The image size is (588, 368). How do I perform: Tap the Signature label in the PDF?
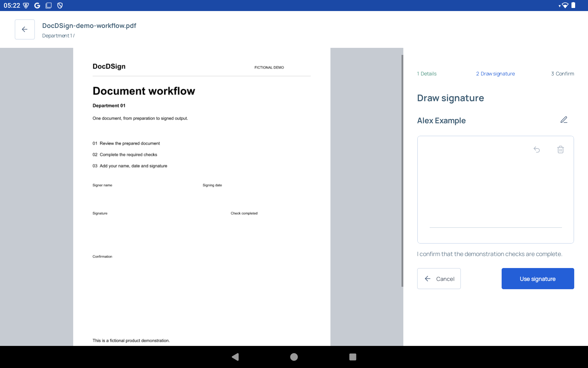click(100, 213)
